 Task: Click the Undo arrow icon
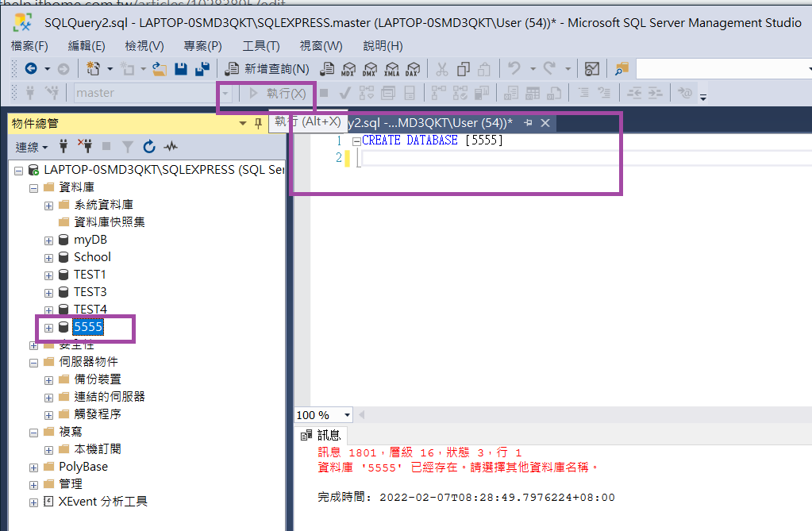[x=514, y=68]
